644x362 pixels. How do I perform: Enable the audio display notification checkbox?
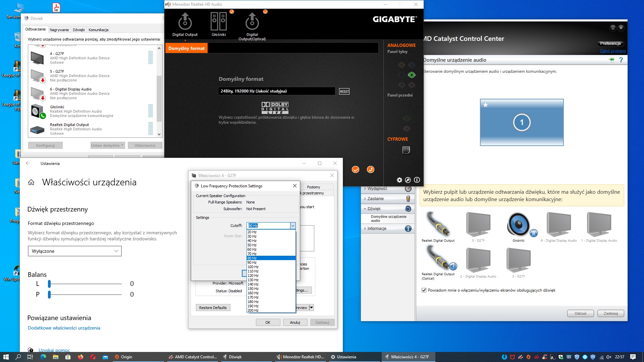(x=424, y=290)
